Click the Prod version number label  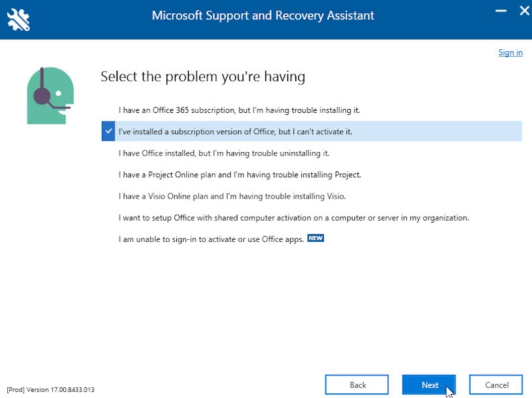pos(51,389)
